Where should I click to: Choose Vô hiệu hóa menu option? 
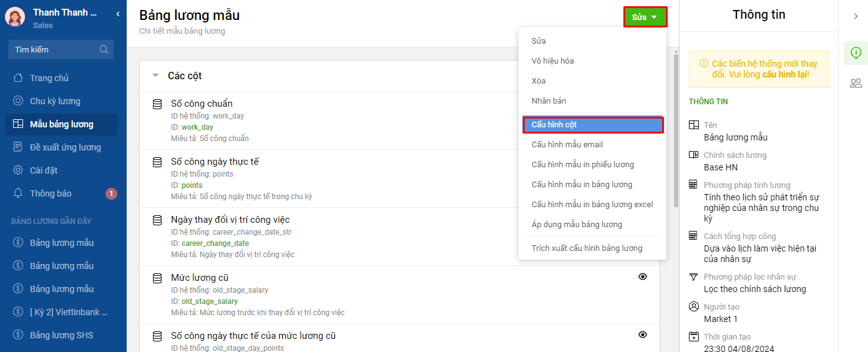552,61
